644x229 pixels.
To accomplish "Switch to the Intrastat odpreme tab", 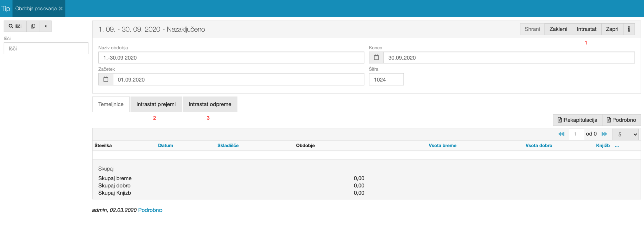I will click(x=210, y=104).
